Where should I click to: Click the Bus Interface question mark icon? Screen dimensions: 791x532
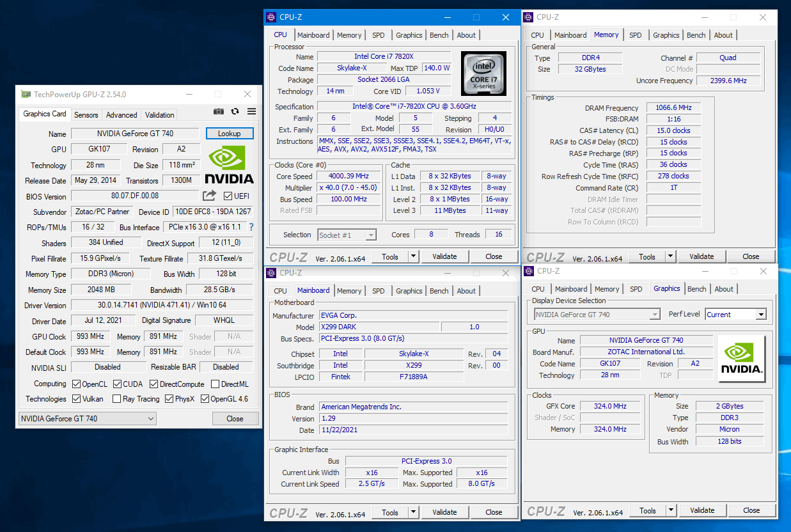tap(251, 227)
